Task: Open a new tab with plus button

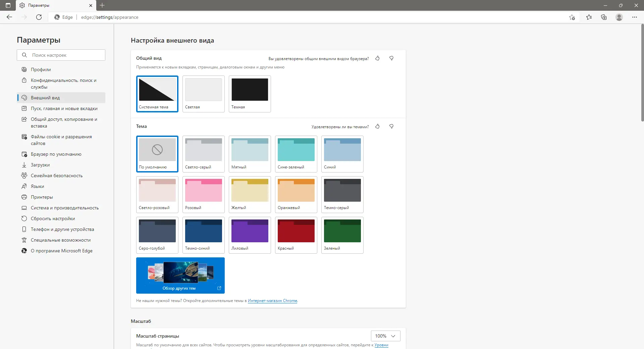Action: point(102,5)
